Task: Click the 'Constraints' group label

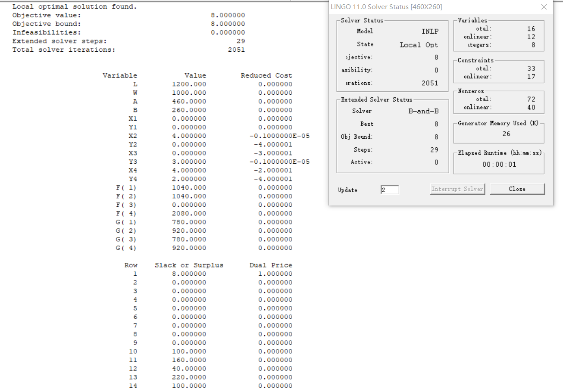Action: tap(475, 60)
